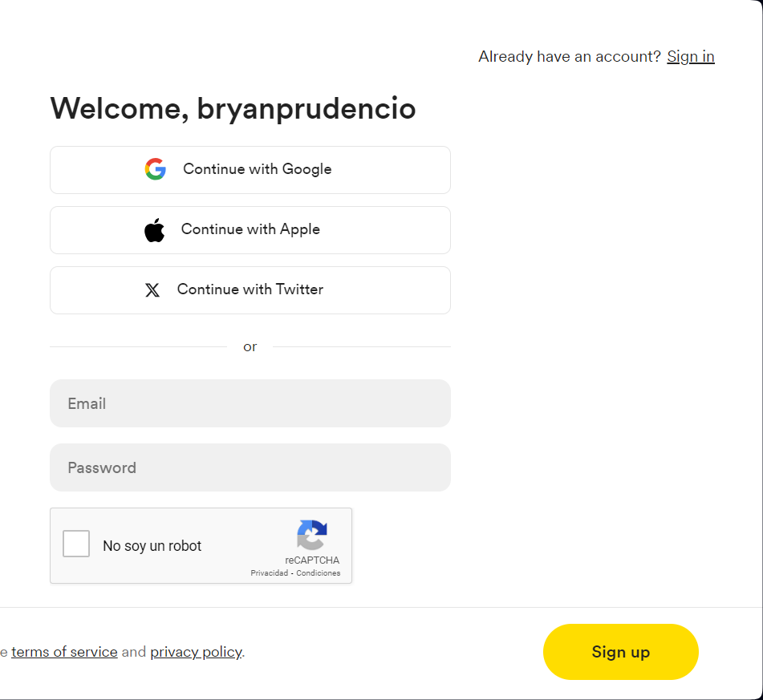Open the Sign in link

coord(691,56)
